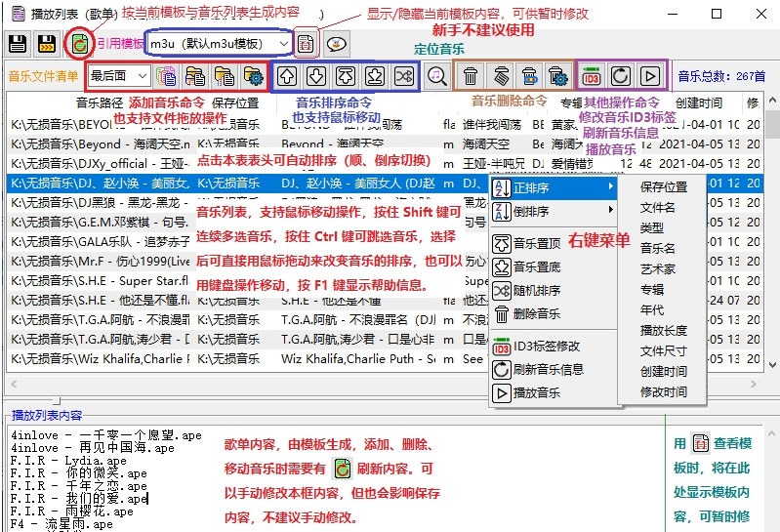Click the trash can delete music icon
The width and height of the screenshot is (780, 532).
point(471,75)
